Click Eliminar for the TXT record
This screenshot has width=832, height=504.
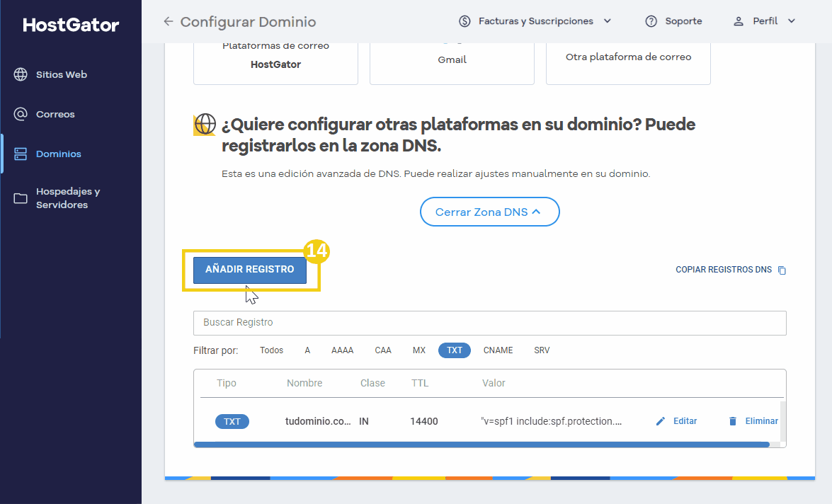[761, 420]
